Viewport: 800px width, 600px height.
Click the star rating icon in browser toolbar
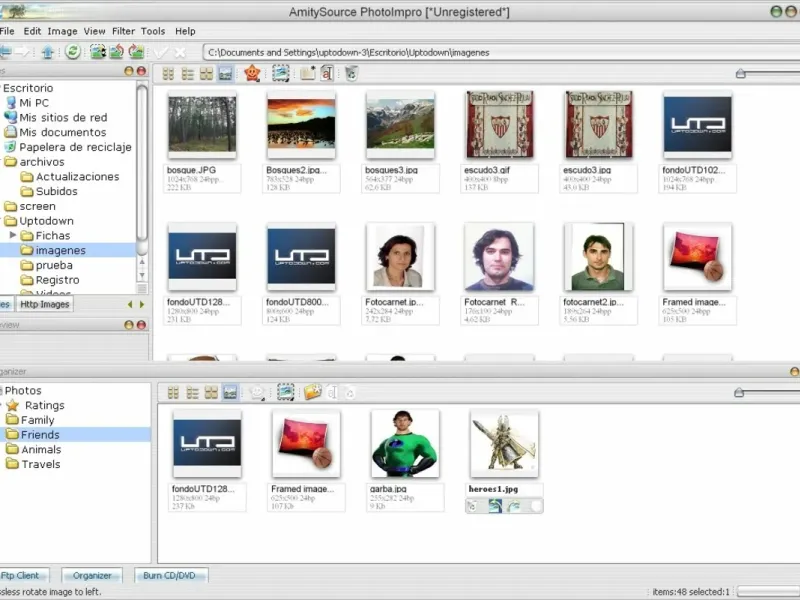tap(252, 73)
